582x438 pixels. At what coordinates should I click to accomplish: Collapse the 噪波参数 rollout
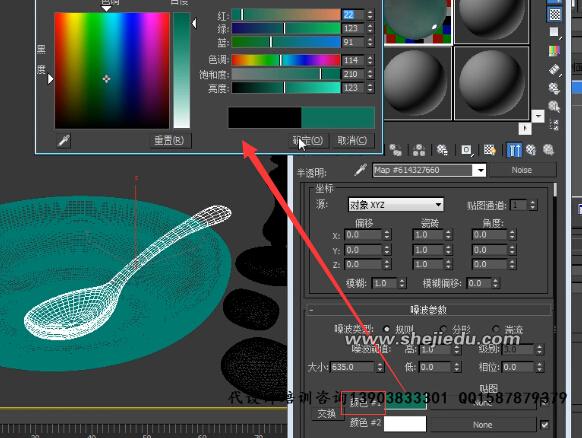[429, 310]
